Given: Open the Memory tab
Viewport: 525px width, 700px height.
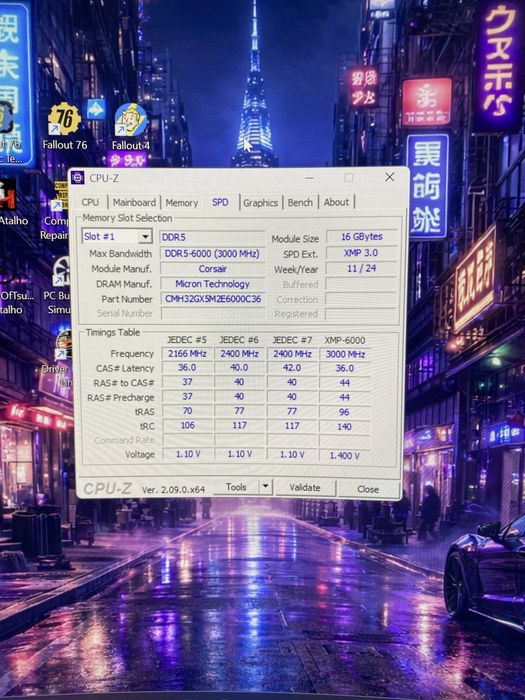Looking at the screenshot, I should (182, 203).
